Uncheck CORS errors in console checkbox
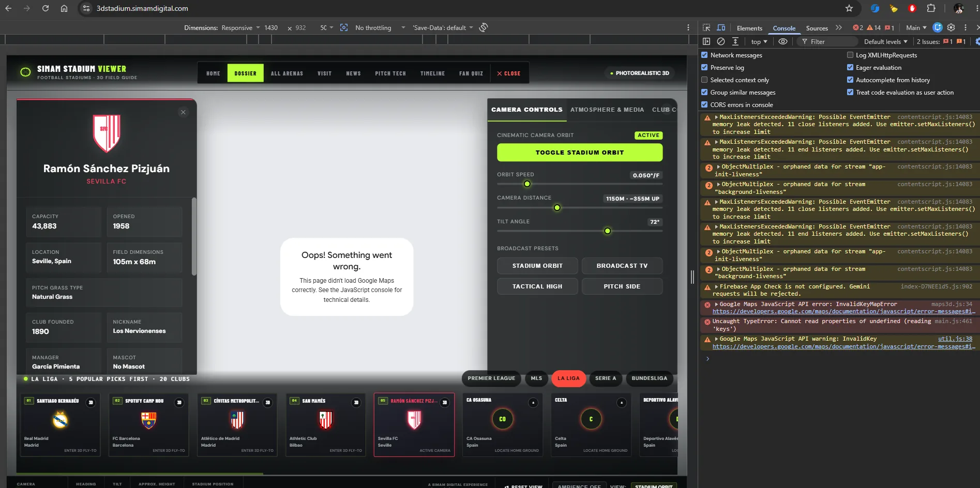Image resolution: width=980 pixels, height=488 pixels. pyautogui.click(x=704, y=104)
